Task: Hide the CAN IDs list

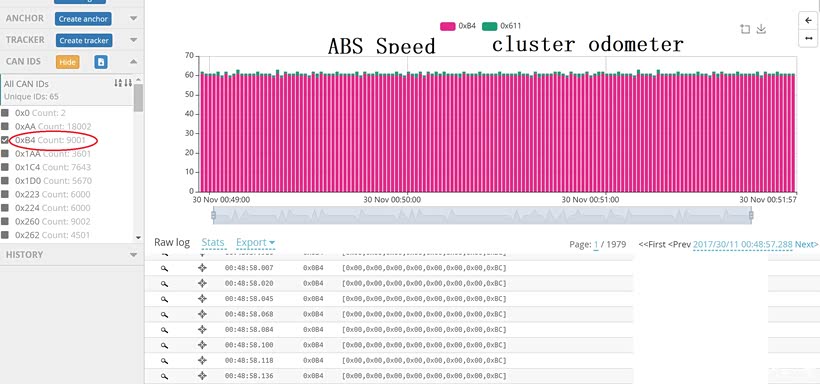Action: click(x=67, y=62)
